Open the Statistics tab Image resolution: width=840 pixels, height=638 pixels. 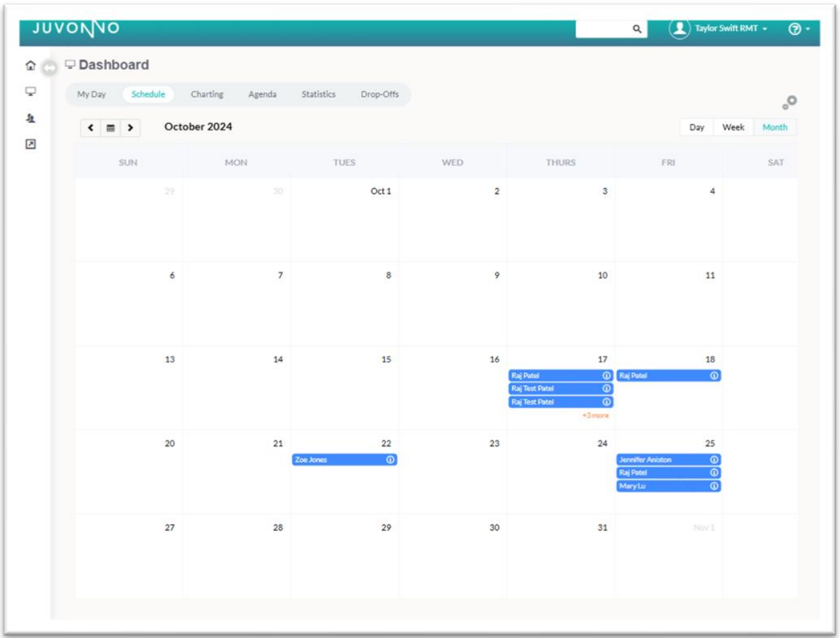318,94
